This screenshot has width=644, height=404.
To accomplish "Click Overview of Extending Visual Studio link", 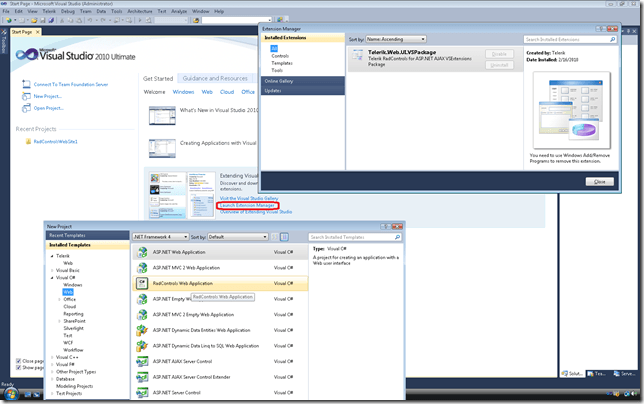I will pyautogui.click(x=256, y=212).
